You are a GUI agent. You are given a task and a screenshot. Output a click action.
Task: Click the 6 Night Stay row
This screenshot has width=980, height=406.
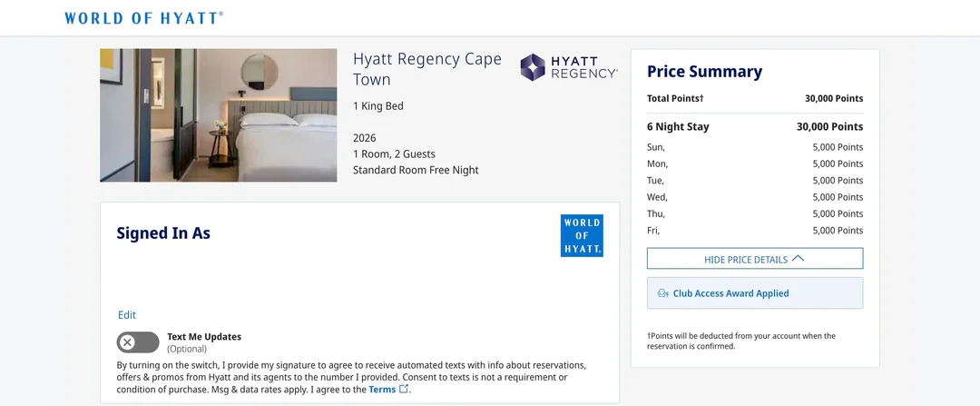tap(755, 127)
